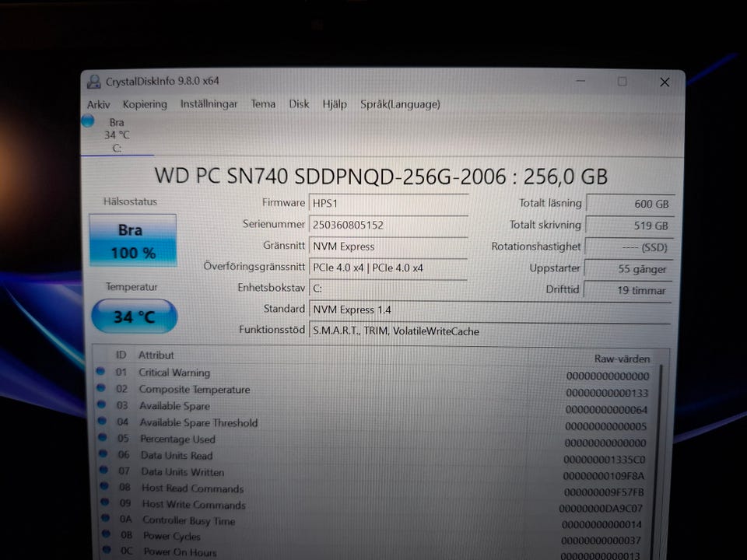
Task: Open the Tema menu
Action: point(263,103)
